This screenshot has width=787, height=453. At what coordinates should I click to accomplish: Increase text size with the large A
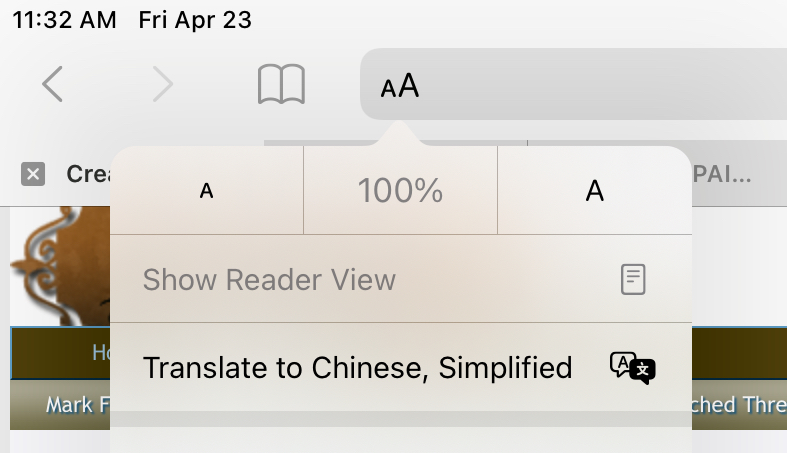[595, 190]
